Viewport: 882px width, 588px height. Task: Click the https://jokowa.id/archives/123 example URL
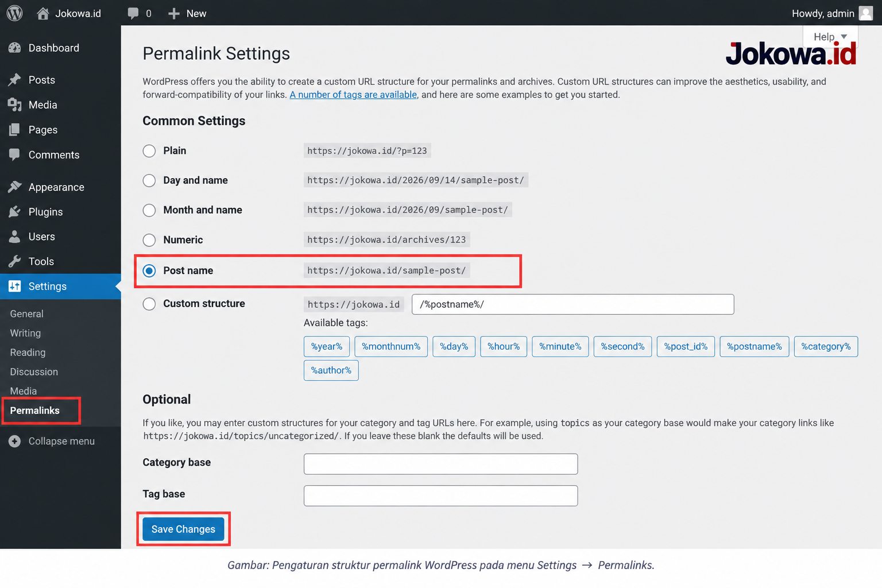pos(386,239)
